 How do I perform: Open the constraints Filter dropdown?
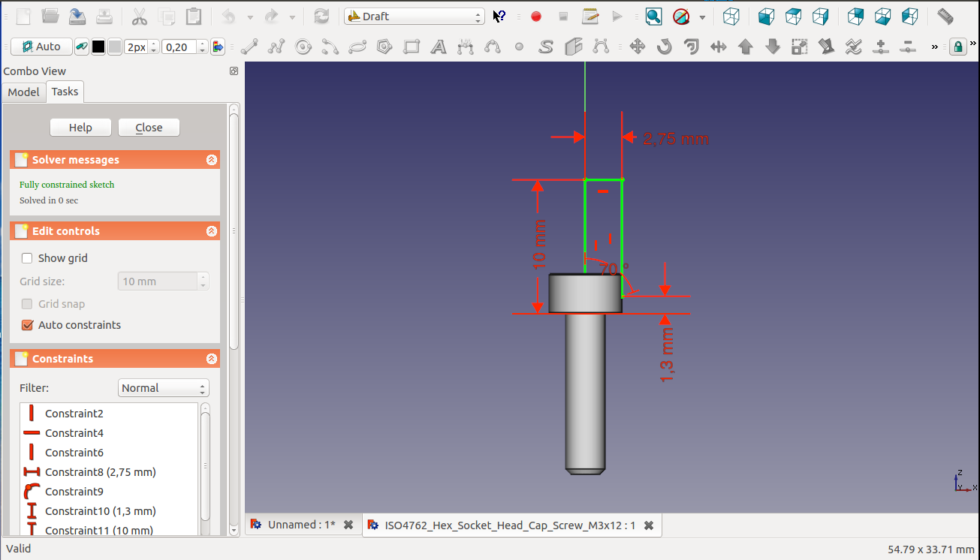point(164,388)
